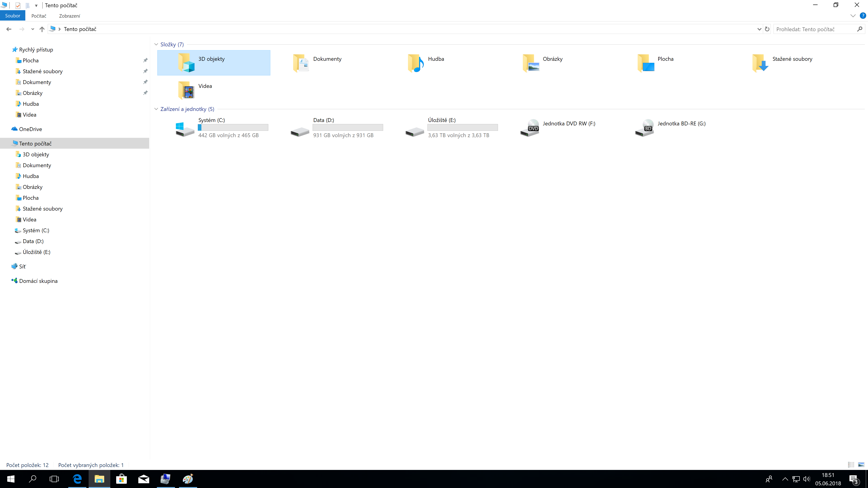This screenshot has width=868, height=488.
Task: Collapse the Zařízení a jednotky group
Action: tap(156, 109)
